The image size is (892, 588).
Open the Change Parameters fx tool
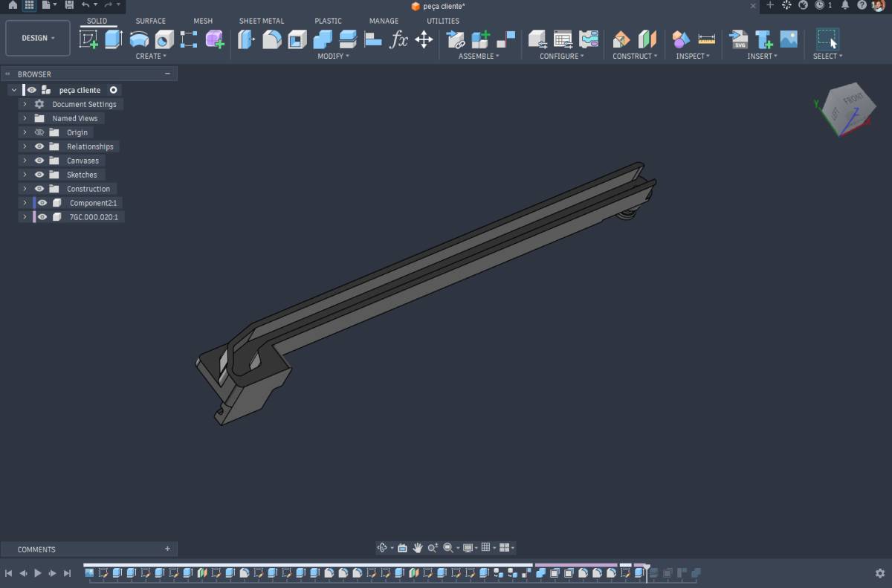coord(399,39)
